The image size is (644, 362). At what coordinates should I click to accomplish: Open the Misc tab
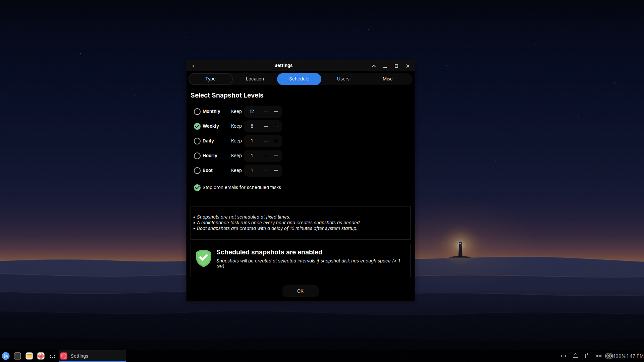(387, 79)
